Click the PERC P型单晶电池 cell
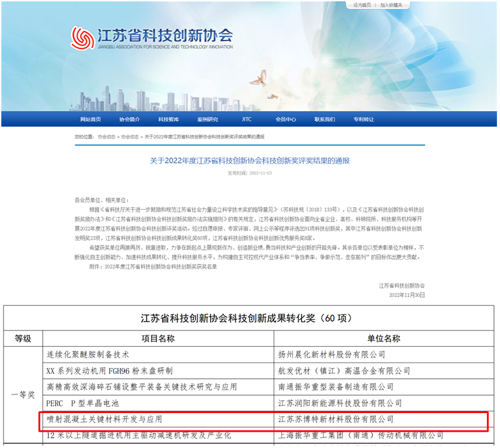The image size is (500, 448). point(158,403)
